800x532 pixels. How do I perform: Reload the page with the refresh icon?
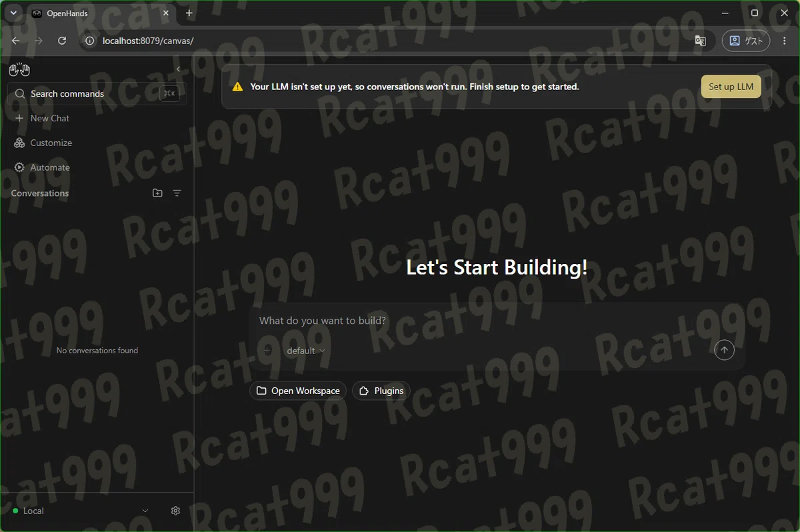click(x=62, y=41)
